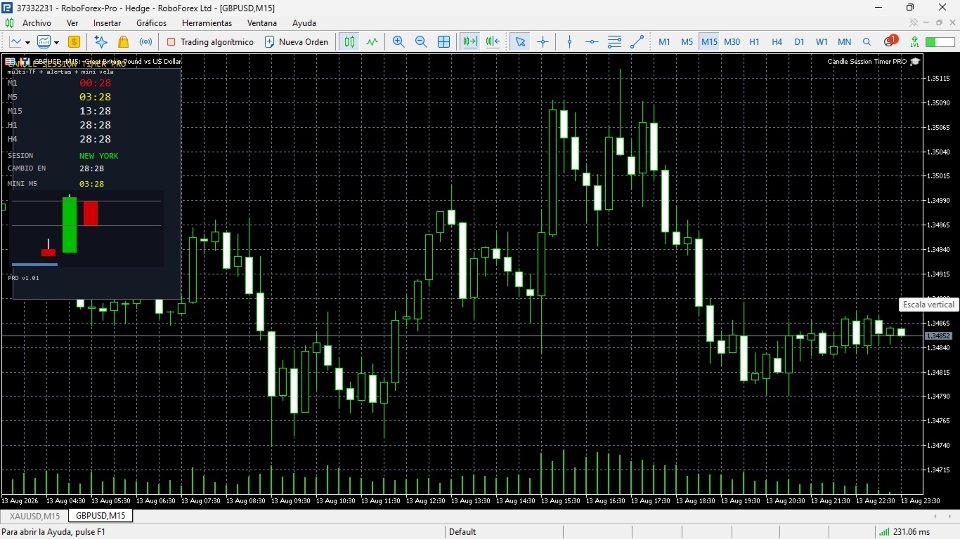Select the vertical line tool
Viewport: 960px width, 539px height.
coord(569,42)
